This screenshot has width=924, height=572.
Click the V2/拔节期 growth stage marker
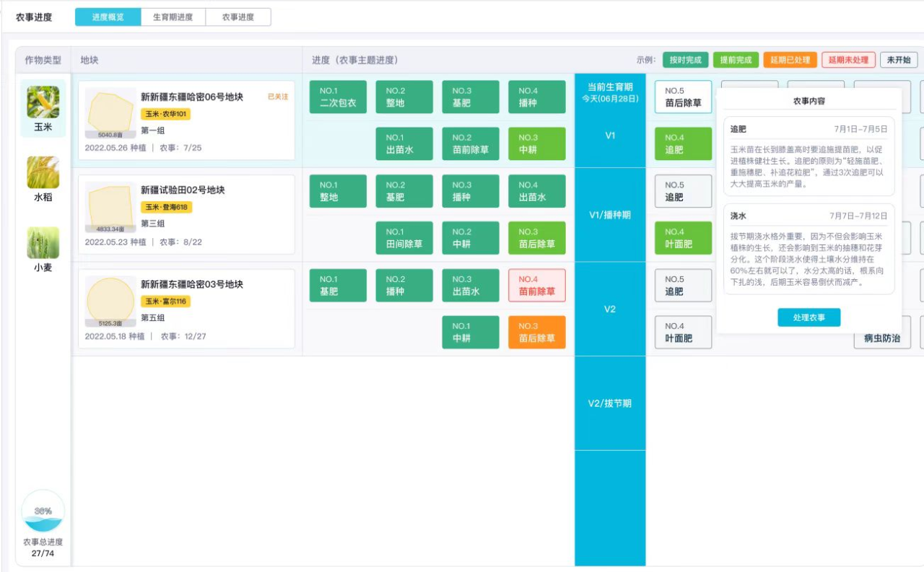(610, 403)
